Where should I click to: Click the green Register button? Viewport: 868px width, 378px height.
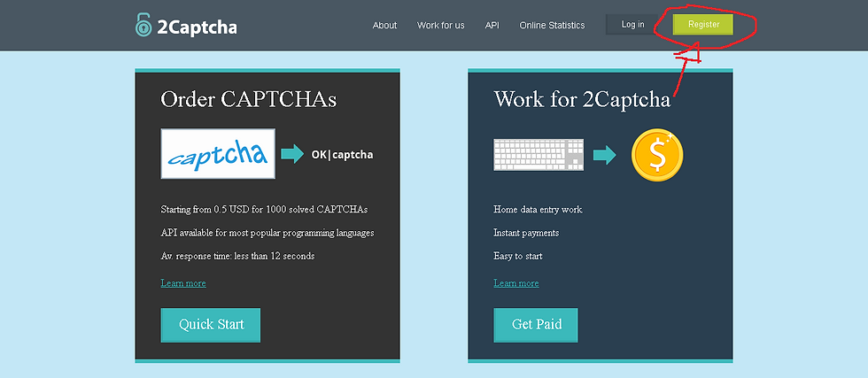click(703, 25)
